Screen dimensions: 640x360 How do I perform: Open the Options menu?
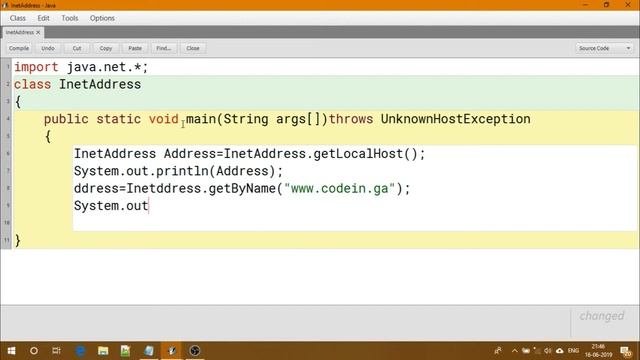pos(102,18)
